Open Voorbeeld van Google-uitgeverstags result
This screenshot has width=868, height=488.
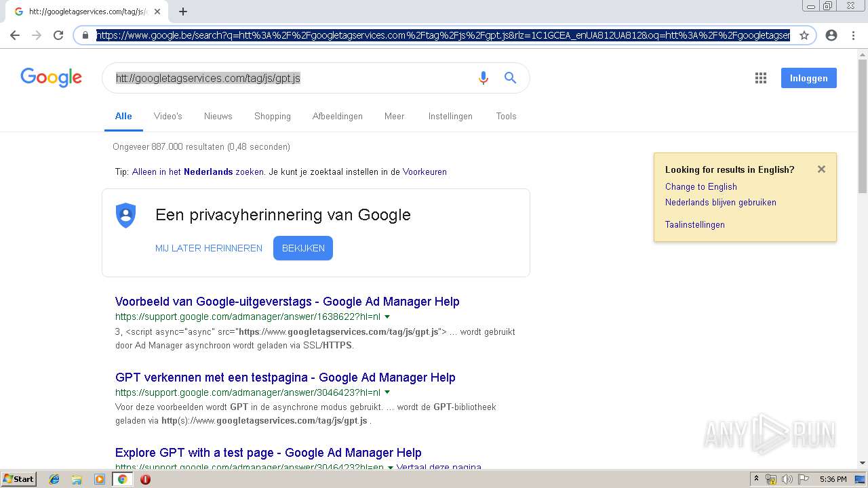pyautogui.click(x=288, y=302)
